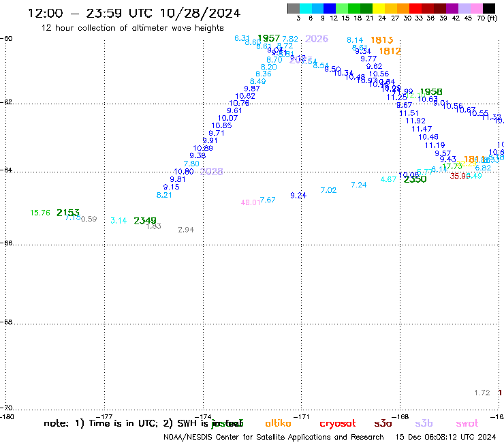Click the cyan wave height value 4.67
The width and height of the screenshot is (504, 443).
388,179
